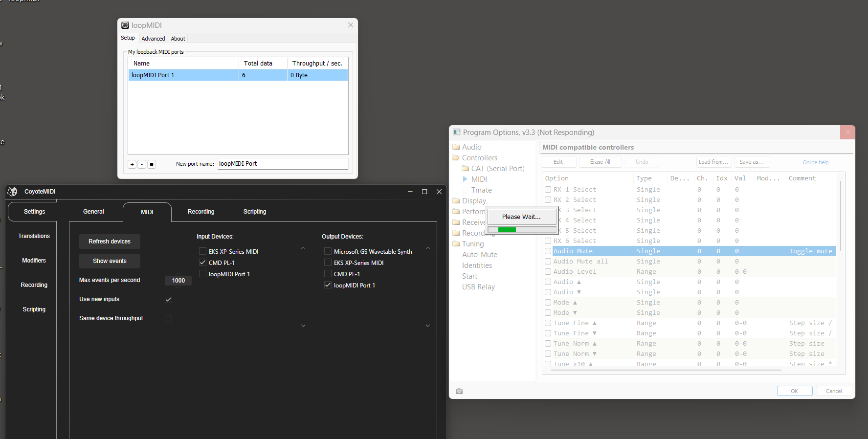
Task: Collapse the Controllers folder in tree
Action: (x=456, y=158)
